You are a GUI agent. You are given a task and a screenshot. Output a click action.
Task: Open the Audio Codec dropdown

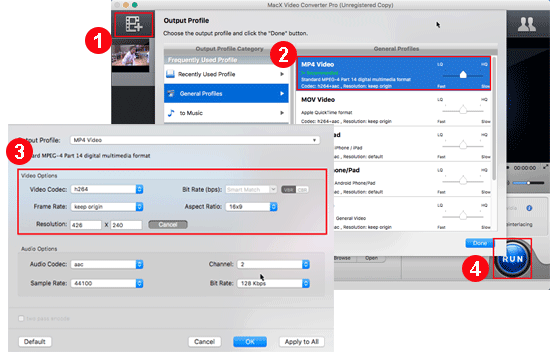pyautogui.click(x=107, y=264)
